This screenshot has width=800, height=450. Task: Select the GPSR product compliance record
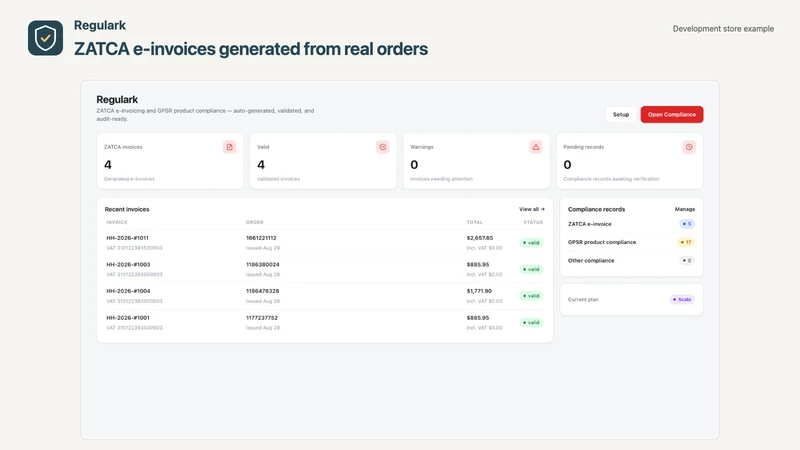pyautogui.click(x=631, y=242)
